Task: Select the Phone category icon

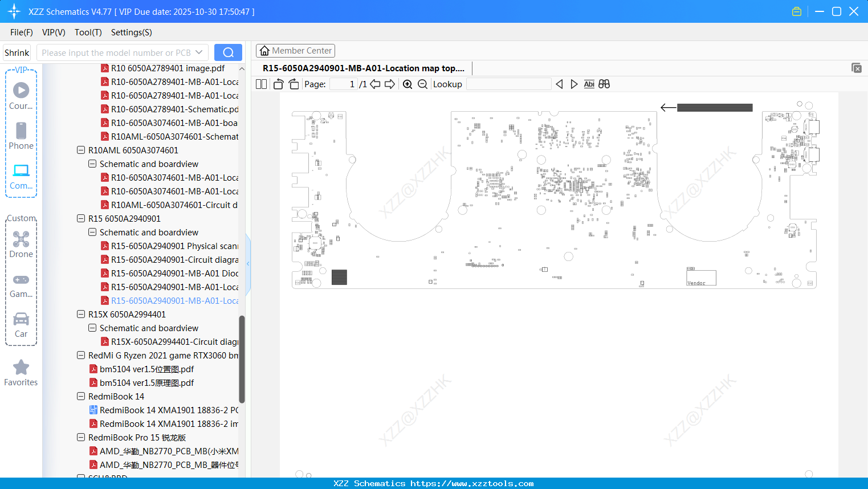Action: [x=21, y=131]
